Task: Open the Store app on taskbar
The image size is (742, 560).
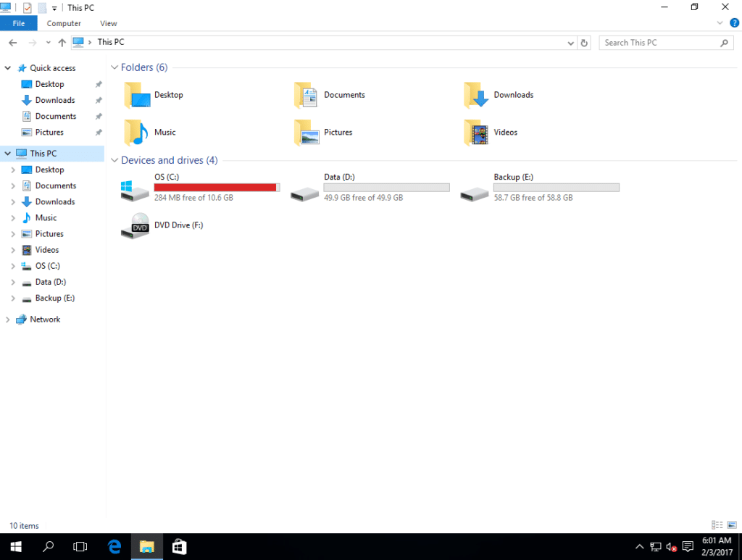Action: pos(179,547)
